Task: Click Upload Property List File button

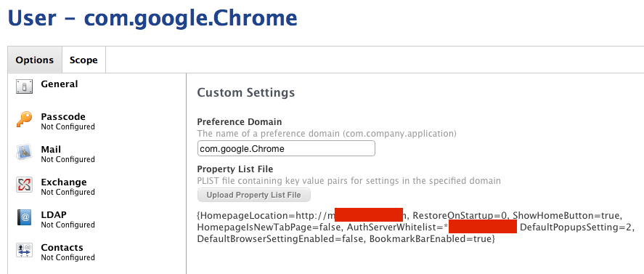Action: 254,195
